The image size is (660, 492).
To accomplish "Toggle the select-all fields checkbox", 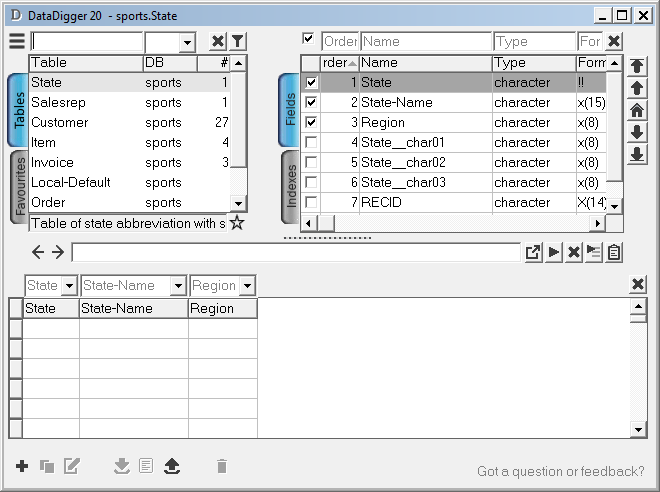I will 310,40.
